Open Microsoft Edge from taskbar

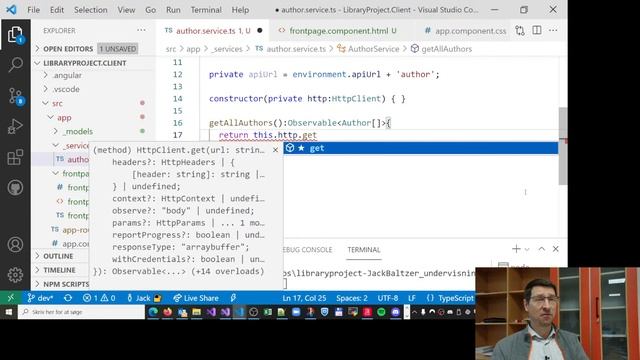[x=153, y=312]
